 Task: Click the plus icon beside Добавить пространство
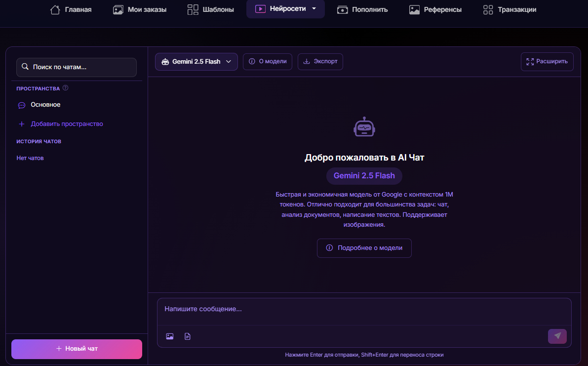(x=22, y=124)
